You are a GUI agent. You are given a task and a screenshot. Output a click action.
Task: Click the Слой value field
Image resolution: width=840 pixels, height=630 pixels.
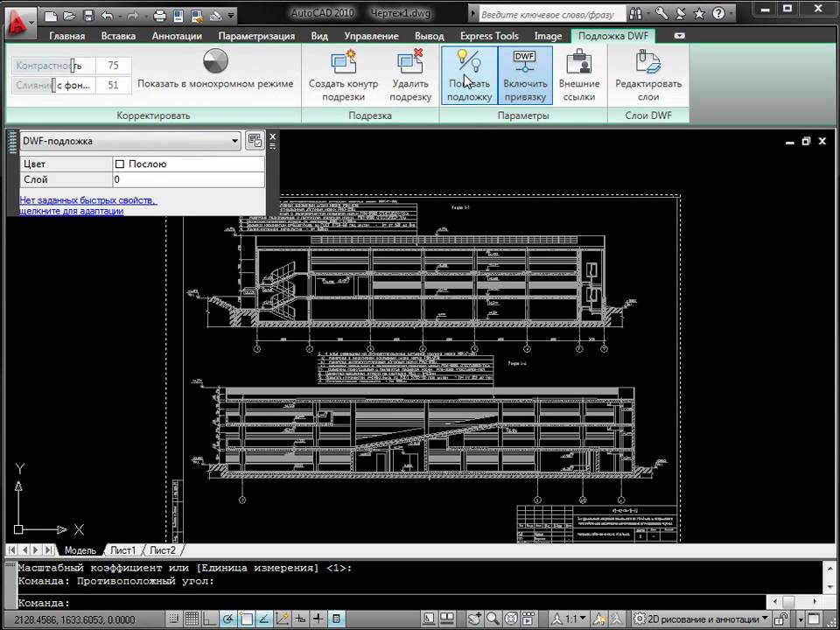tap(189, 179)
